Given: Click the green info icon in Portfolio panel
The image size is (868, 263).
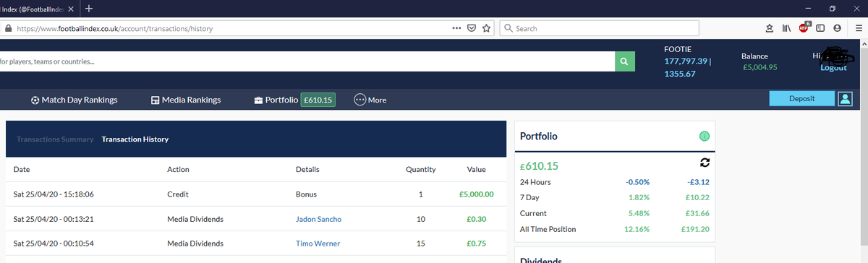Looking at the screenshot, I should (x=704, y=137).
